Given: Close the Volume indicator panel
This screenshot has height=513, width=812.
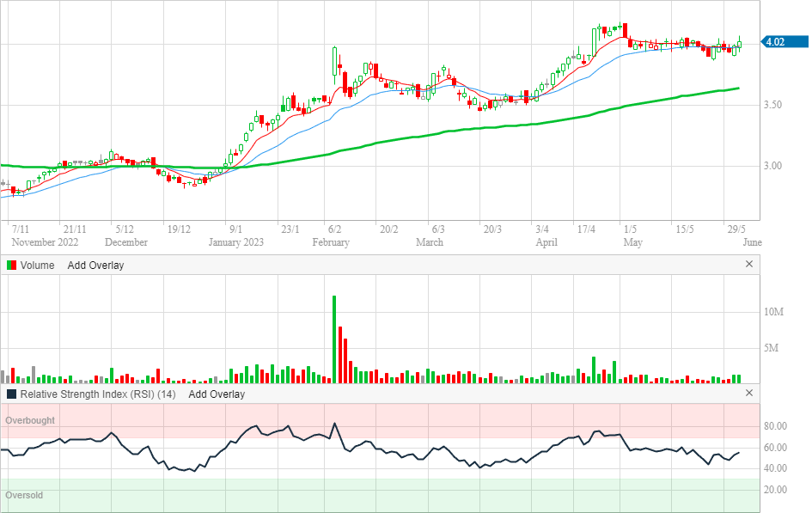Looking at the screenshot, I should [x=748, y=265].
